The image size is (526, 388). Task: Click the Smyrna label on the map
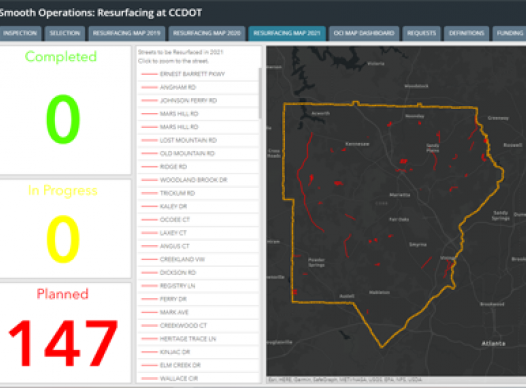coord(418,244)
